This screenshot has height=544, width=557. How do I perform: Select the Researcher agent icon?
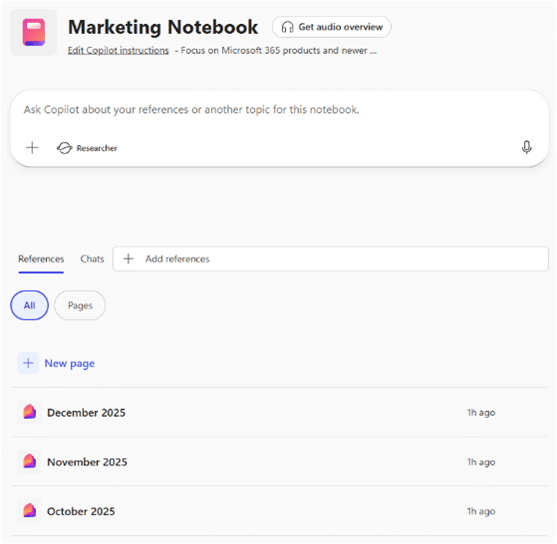64,148
